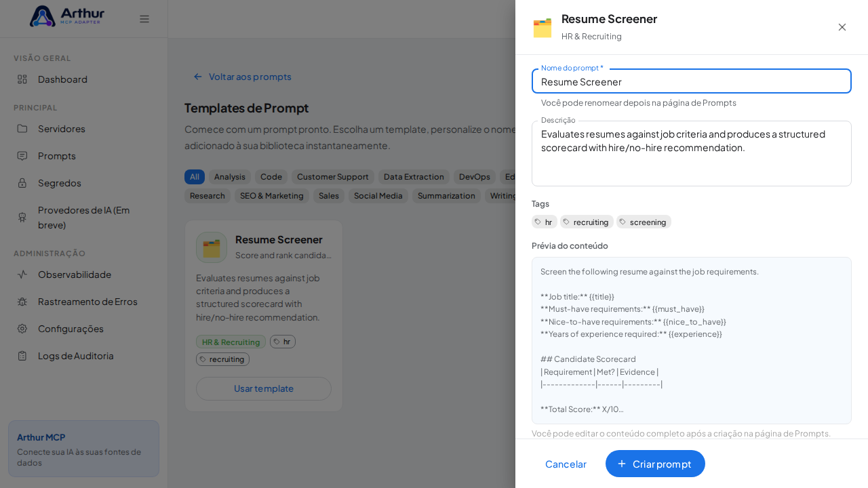Open Observabilidade in sidebar

pyautogui.click(x=83, y=274)
